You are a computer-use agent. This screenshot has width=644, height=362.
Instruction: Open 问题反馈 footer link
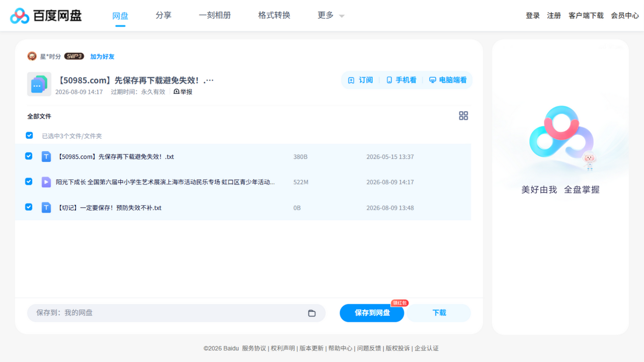point(369,348)
